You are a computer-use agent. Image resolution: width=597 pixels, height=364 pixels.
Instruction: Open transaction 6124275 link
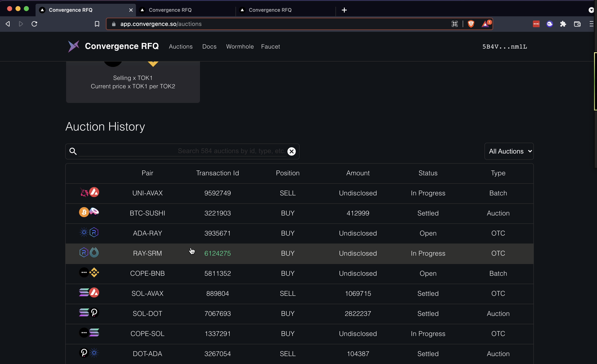coord(217,253)
